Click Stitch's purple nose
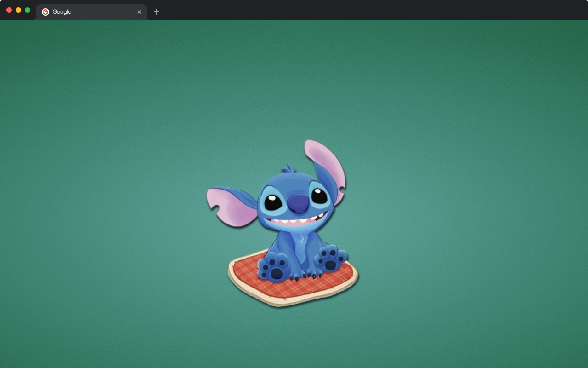The image size is (588, 368). pyautogui.click(x=299, y=203)
